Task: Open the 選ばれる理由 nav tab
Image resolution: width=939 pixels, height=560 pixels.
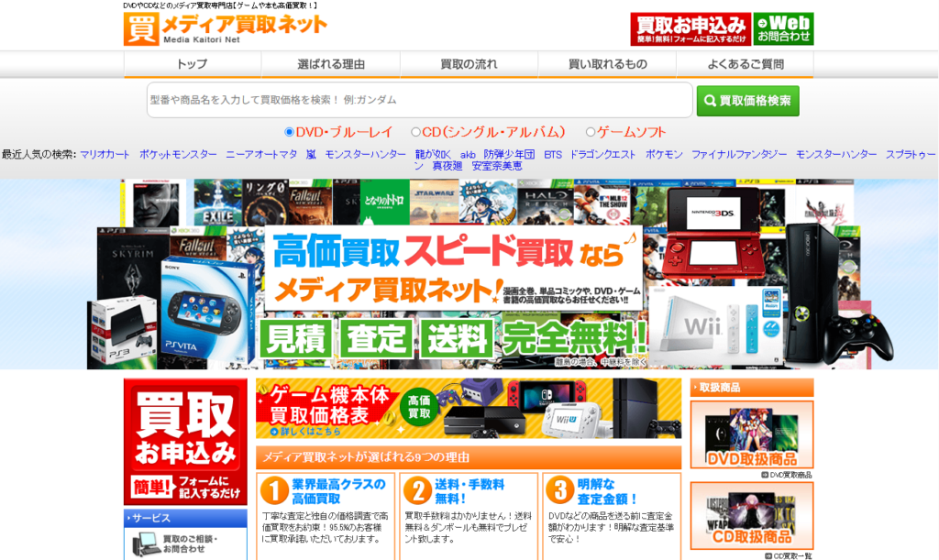Action: [x=330, y=64]
